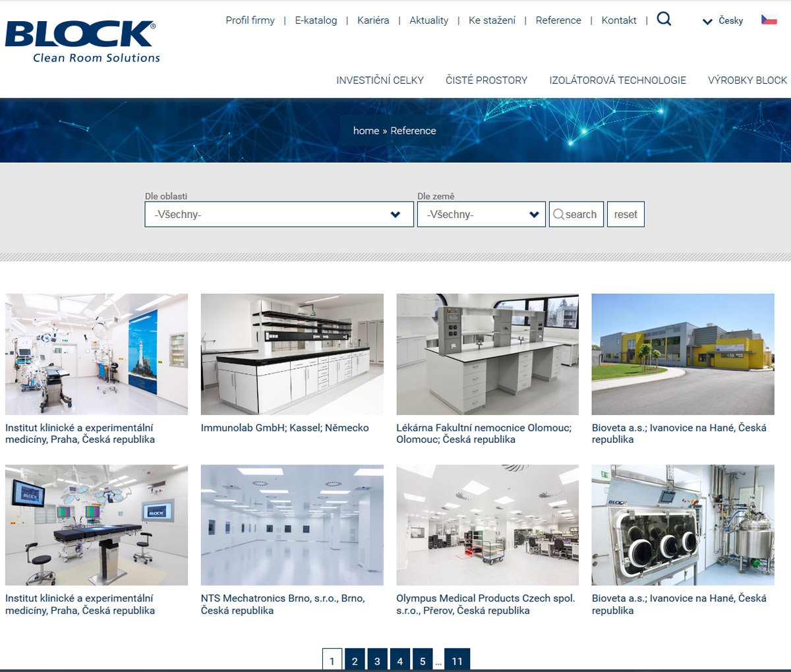Image resolution: width=791 pixels, height=672 pixels.
Task: Open Profil firmy menu item
Action: coord(250,20)
